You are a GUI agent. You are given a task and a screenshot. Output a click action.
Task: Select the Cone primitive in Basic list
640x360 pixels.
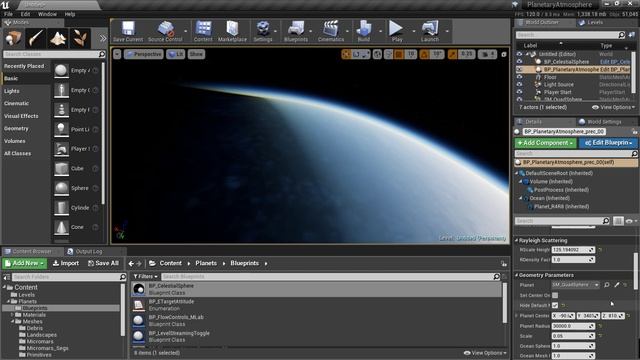pyautogui.click(x=76, y=227)
